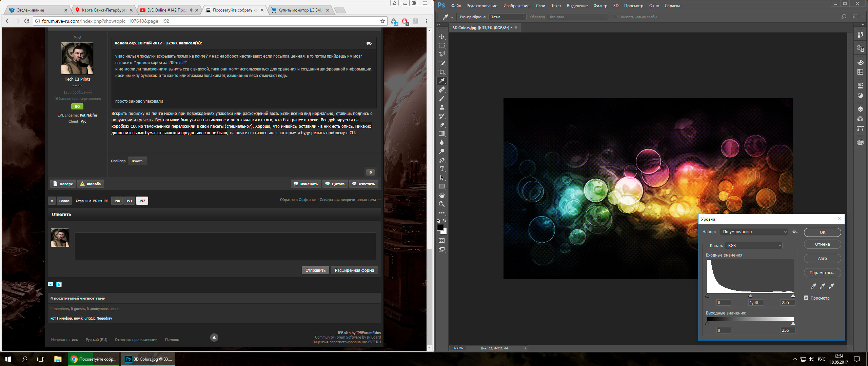Viewport: 868px width, 366px height.
Task: Expand the Размер образца Точка dropdown
Action: click(x=507, y=17)
